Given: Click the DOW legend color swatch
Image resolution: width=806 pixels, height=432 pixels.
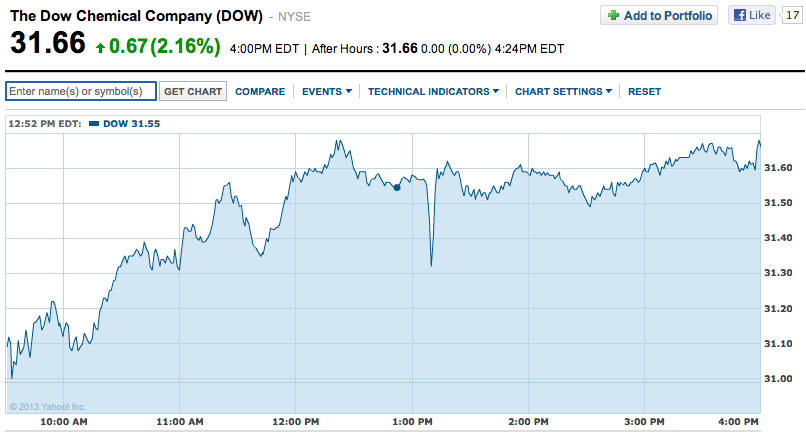Looking at the screenshot, I should point(94,123).
